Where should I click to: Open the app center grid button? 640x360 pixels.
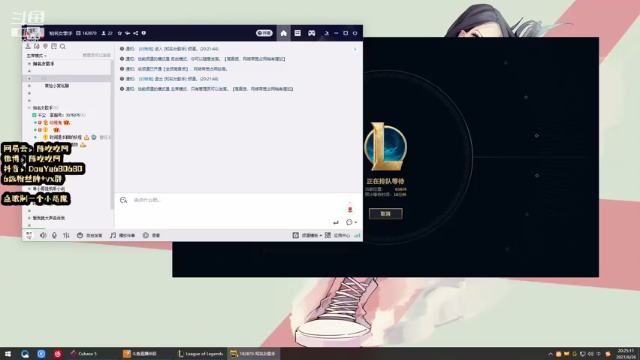coord(337,235)
